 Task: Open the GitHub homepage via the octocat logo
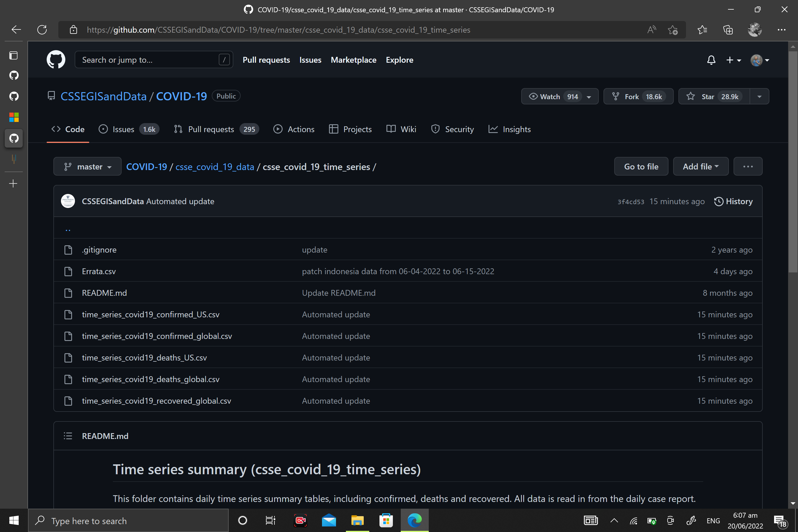(x=56, y=60)
